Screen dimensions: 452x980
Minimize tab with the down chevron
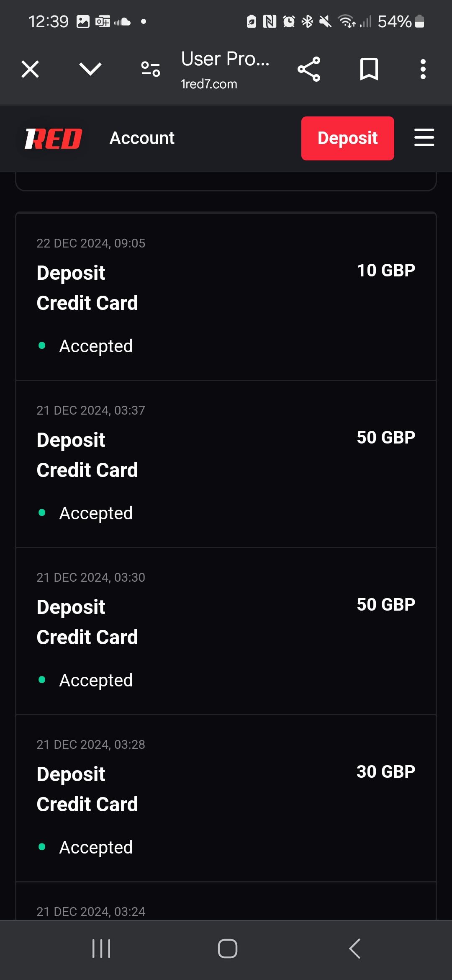tap(90, 69)
